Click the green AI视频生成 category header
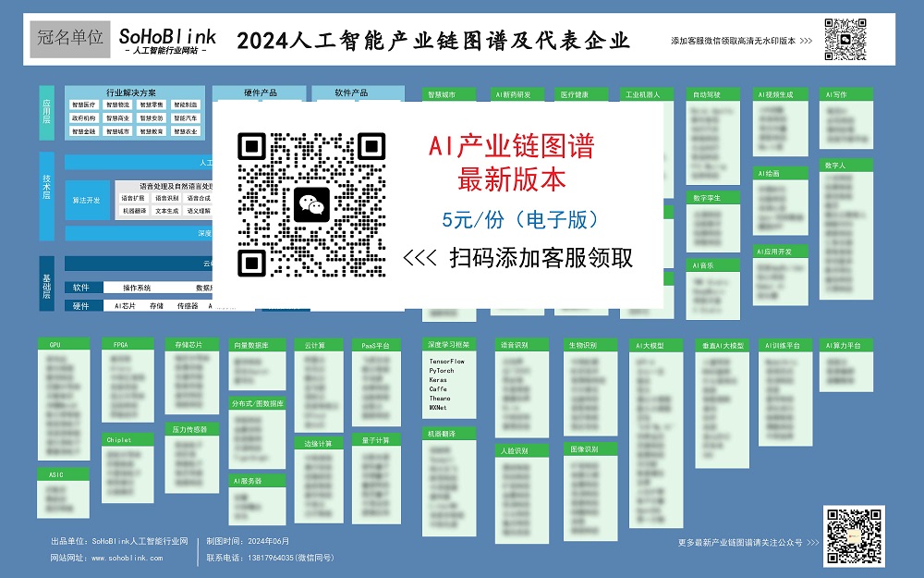The width and height of the screenshot is (924, 578). tap(780, 94)
